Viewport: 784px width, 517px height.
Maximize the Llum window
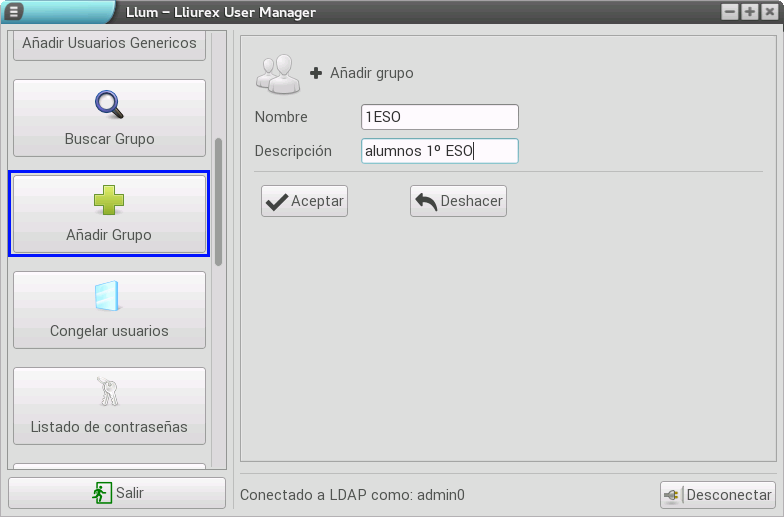[750, 12]
